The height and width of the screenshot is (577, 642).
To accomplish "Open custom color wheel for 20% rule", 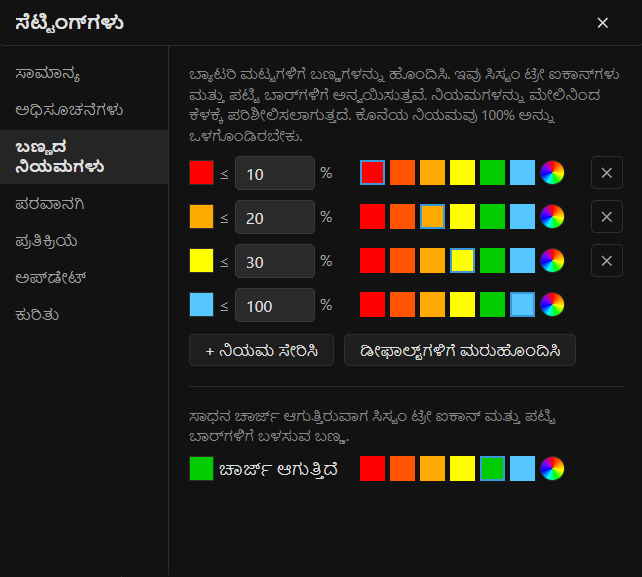I will 552,217.
